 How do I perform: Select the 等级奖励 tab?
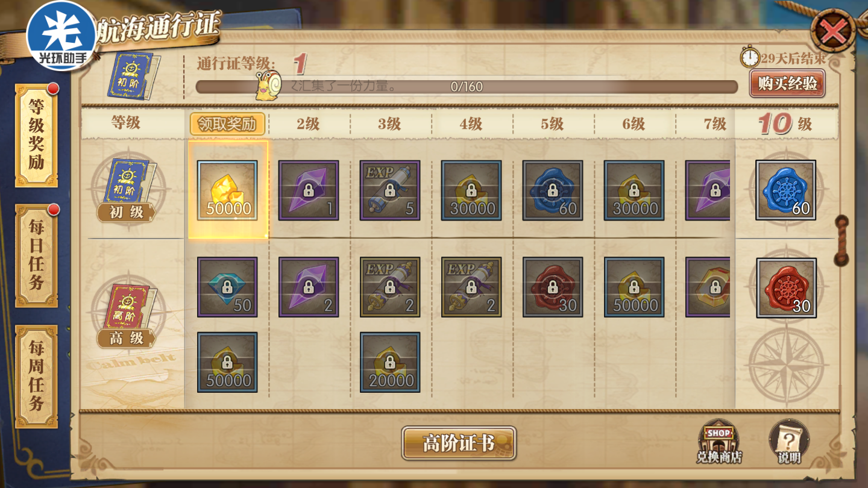coord(36,135)
